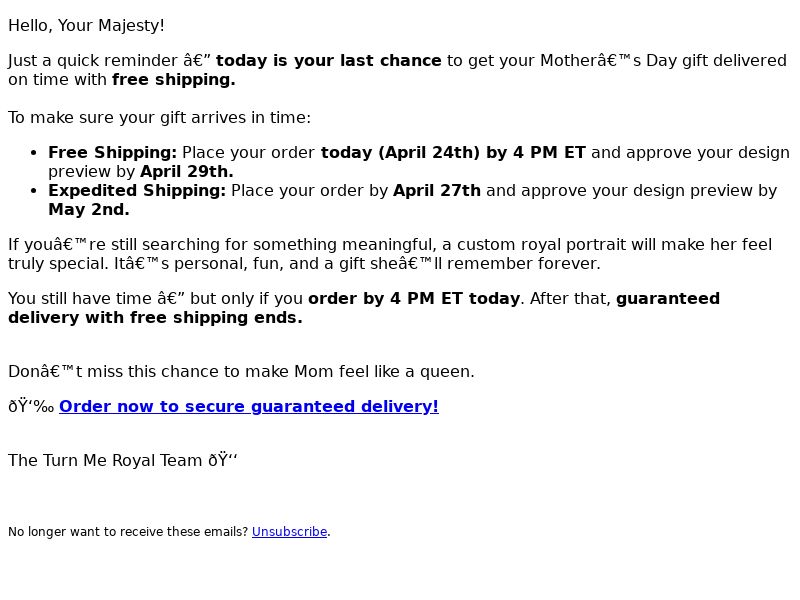This screenshot has width=800, height=600.
Task: Click the bold 'today is your last chance' text
Action: click(x=329, y=60)
